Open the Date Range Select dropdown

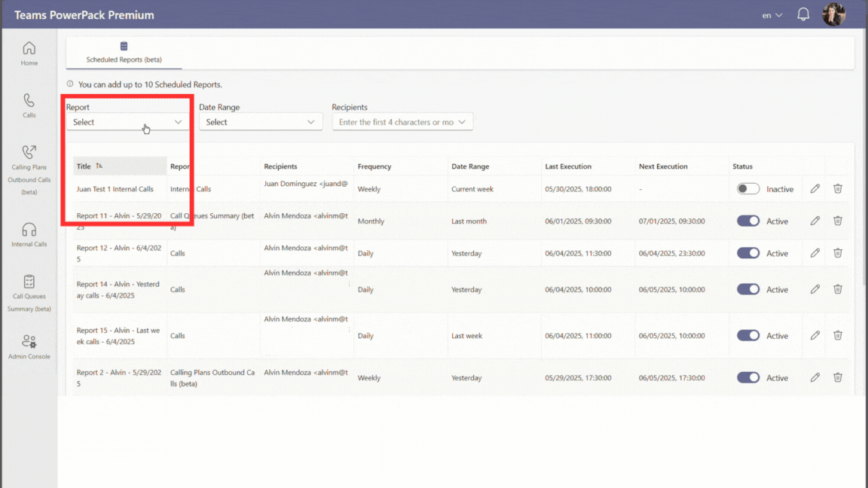click(x=260, y=122)
